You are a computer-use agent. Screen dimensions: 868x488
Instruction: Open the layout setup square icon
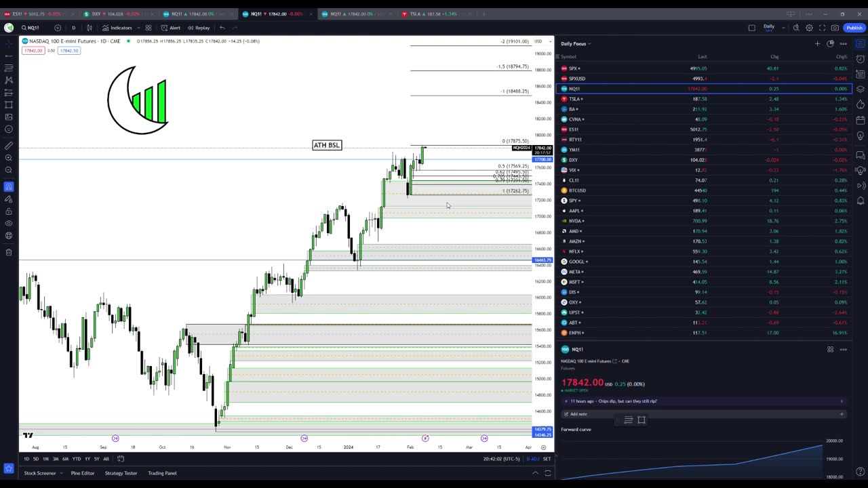coord(751,28)
